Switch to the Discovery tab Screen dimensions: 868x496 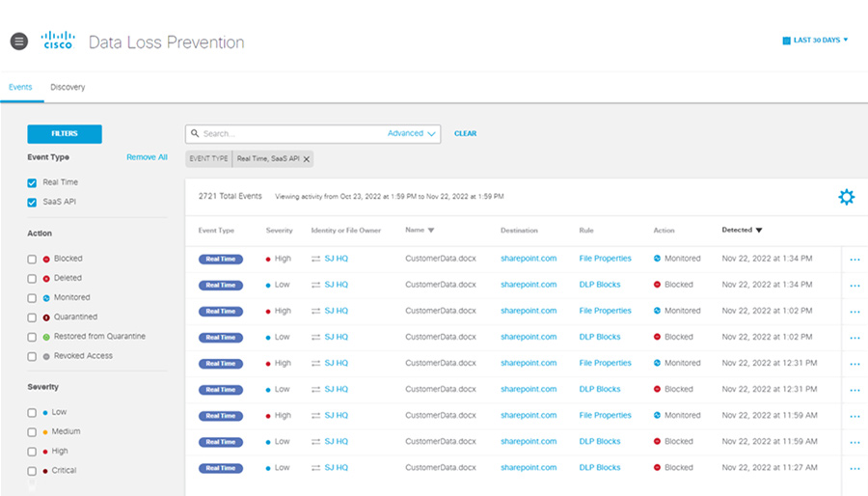(68, 87)
